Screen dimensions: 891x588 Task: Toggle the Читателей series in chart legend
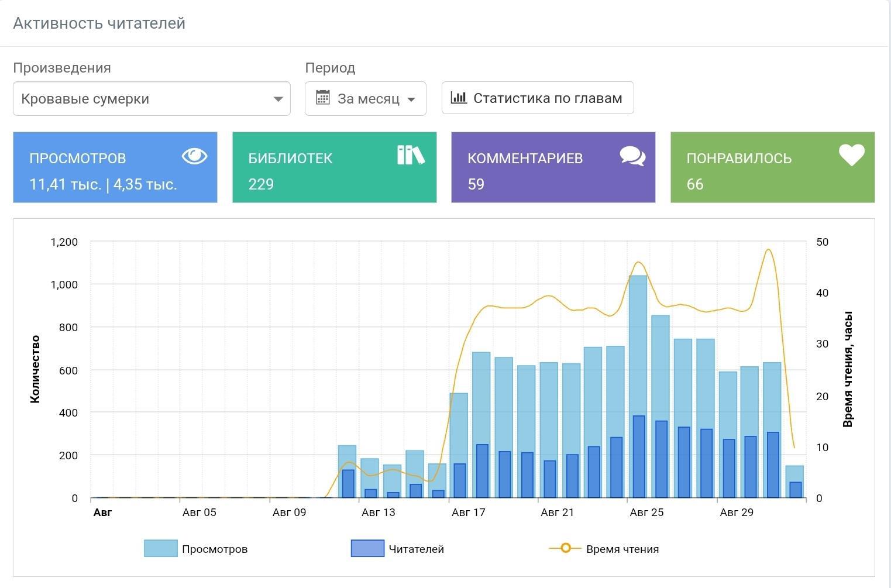[x=397, y=549]
